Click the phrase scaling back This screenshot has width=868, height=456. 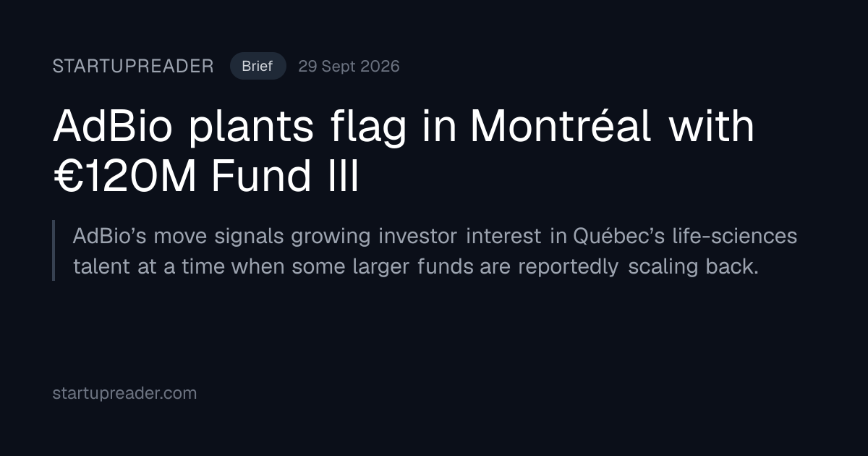(x=693, y=266)
